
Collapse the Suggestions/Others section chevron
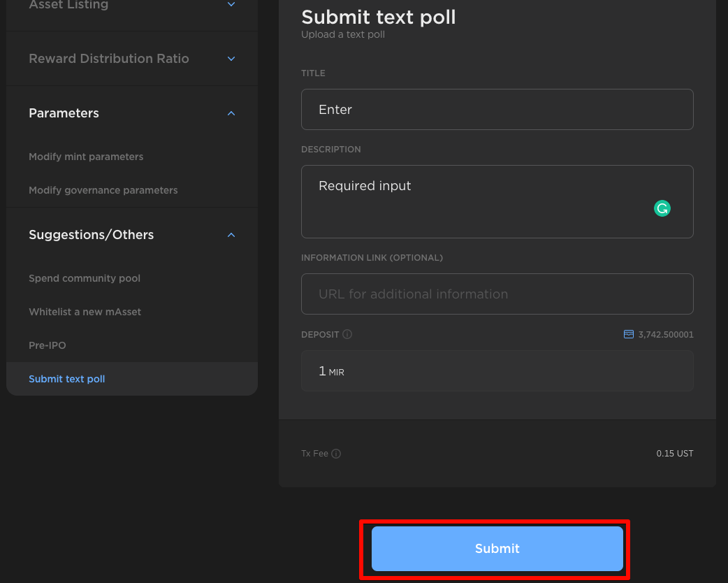[x=231, y=235]
